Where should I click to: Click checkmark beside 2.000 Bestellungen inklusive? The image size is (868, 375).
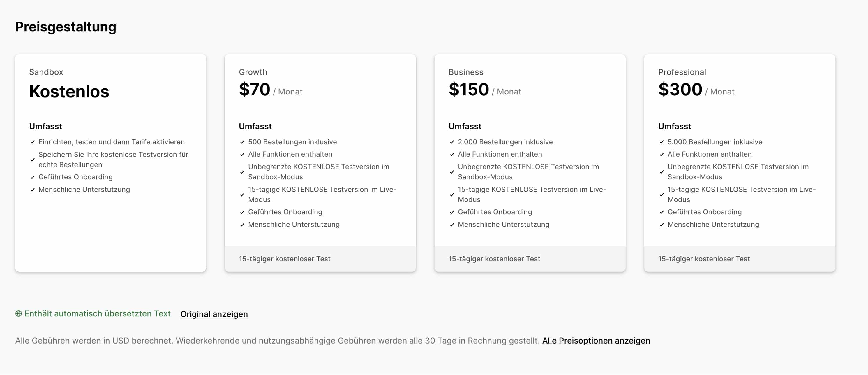click(x=452, y=142)
